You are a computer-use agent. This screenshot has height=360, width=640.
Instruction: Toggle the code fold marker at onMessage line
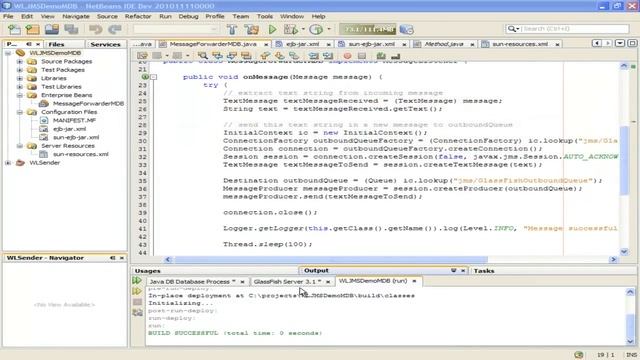tap(153, 77)
